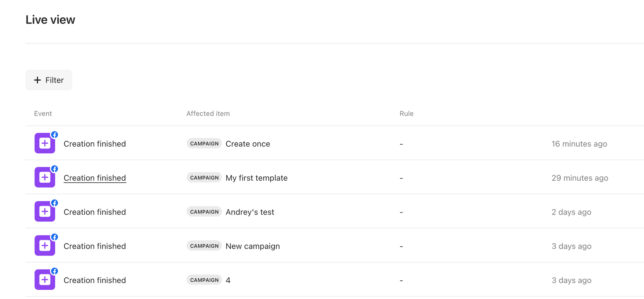644x299 pixels.
Task: Click Rule dash in Andrey's test row
Action: (x=401, y=212)
